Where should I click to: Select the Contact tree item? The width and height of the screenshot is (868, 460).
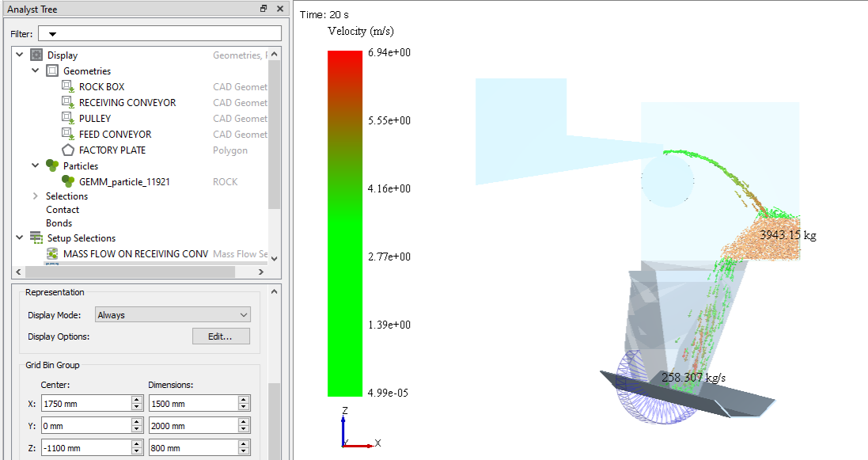63,210
